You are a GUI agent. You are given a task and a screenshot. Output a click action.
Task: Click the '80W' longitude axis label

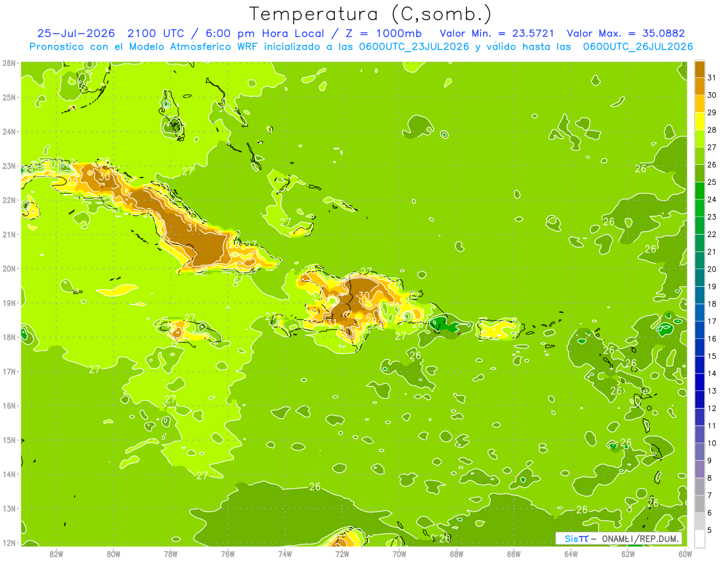pyautogui.click(x=113, y=554)
